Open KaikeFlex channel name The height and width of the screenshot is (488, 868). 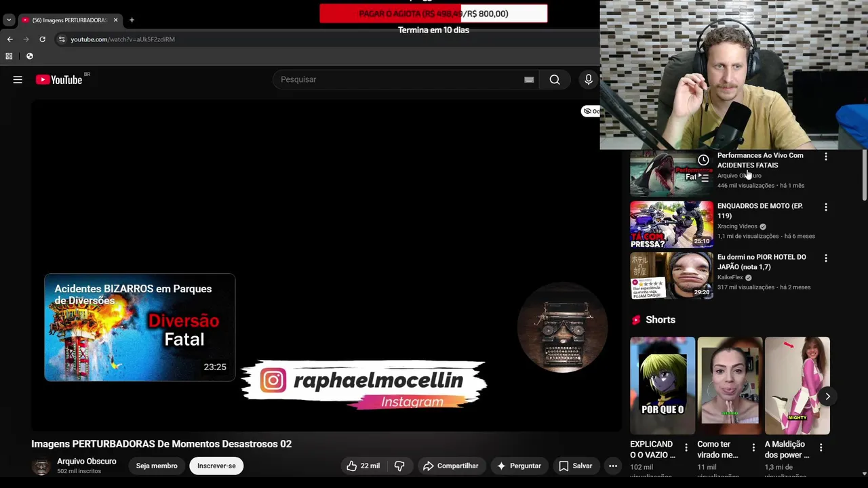coord(730,277)
